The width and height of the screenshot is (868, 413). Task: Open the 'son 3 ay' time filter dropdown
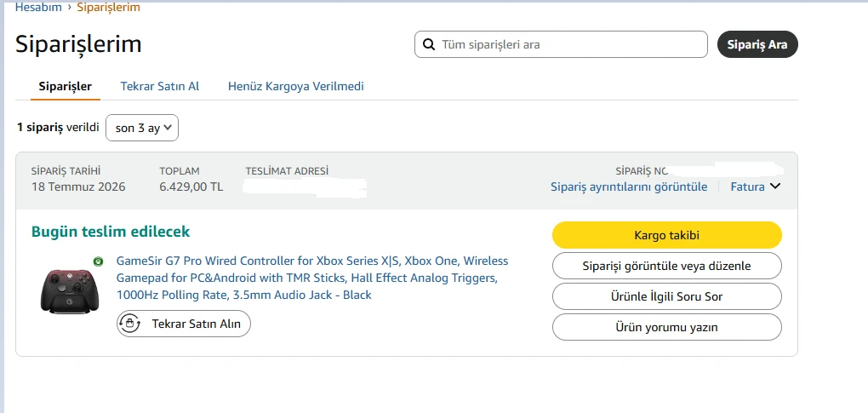pos(142,128)
